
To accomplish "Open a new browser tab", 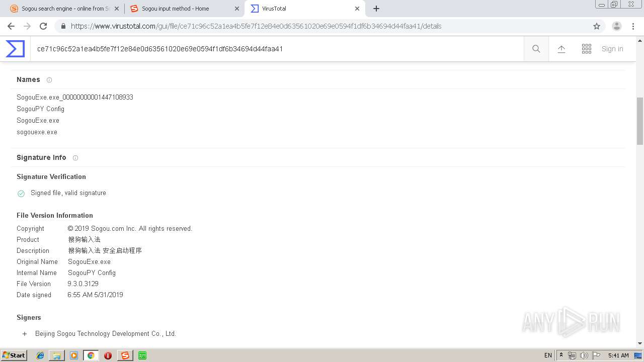I will pos(376,9).
